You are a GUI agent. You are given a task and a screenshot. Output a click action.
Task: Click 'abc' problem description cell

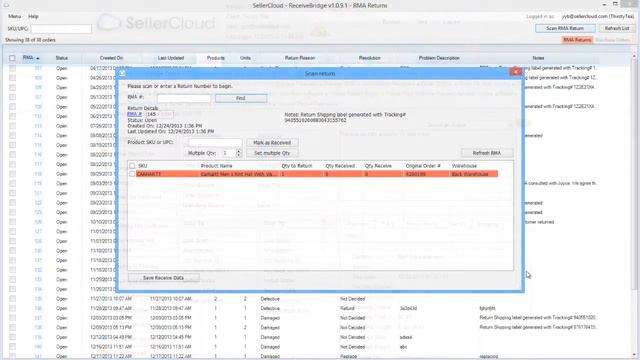[403, 347]
